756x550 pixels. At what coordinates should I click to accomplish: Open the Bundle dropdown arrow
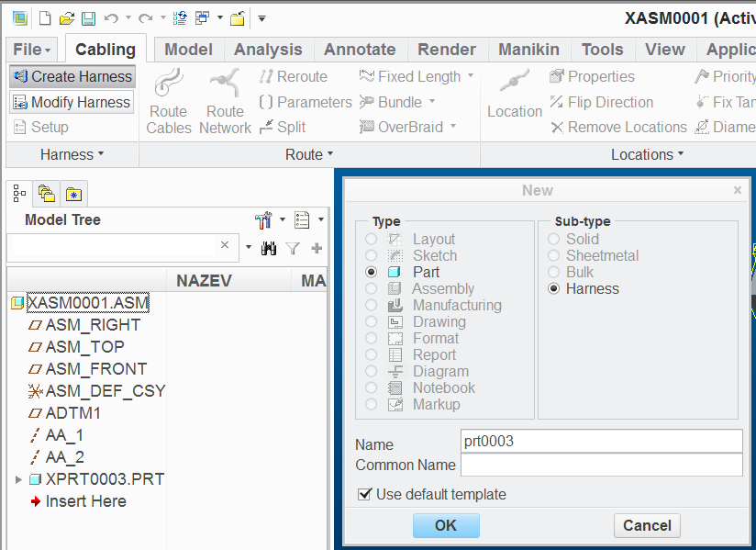click(x=432, y=101)
